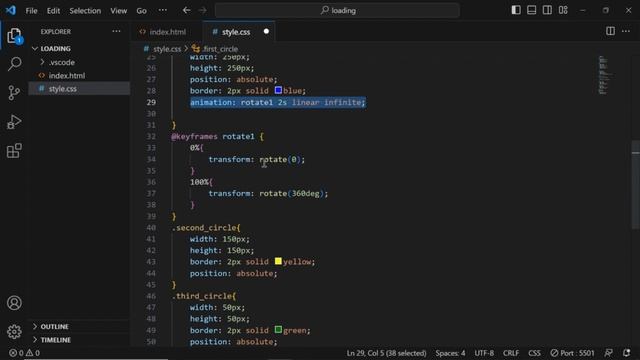Click Ln 29, Col 5 cursor position
Viewport: 640px width, 360px height.
[x=386, y=353]
